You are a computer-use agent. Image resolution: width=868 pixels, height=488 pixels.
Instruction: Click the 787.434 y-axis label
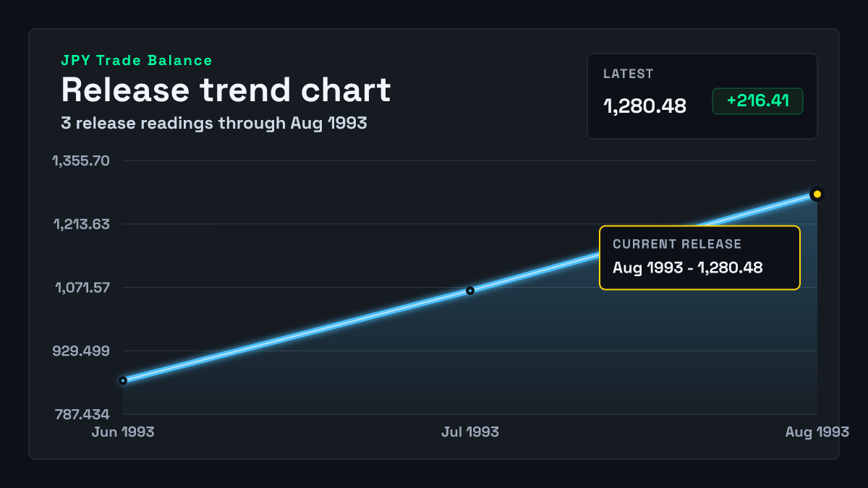(83, 414)
